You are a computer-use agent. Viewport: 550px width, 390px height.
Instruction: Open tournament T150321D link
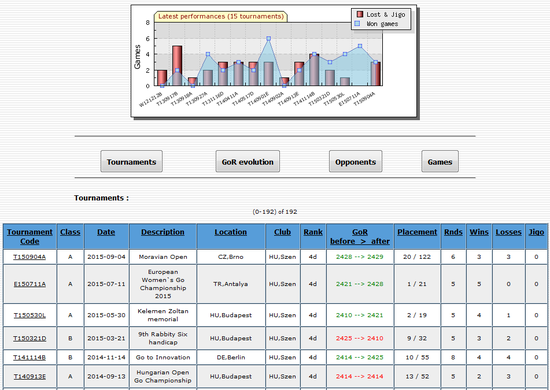pos(30,338)
